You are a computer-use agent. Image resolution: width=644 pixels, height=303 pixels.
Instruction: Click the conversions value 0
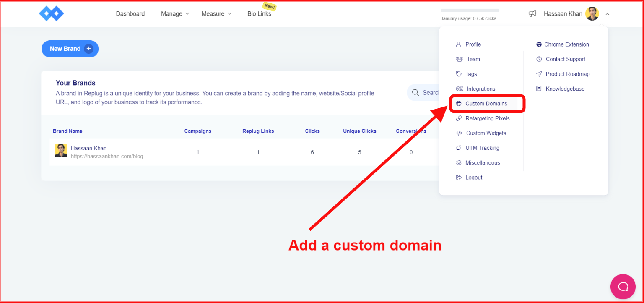[411, 152]
